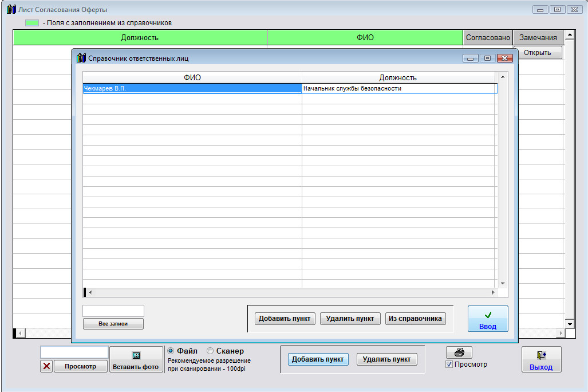588x392 pixels.
Task: Click main window horizontal scroll left arrow
Action: pyautogui.click(x=21, y=333)
